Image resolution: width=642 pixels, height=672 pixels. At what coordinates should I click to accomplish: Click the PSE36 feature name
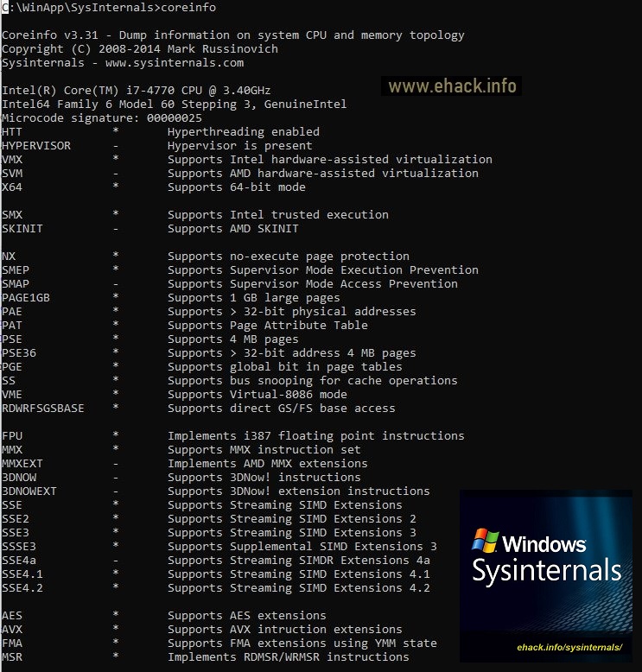19,352
